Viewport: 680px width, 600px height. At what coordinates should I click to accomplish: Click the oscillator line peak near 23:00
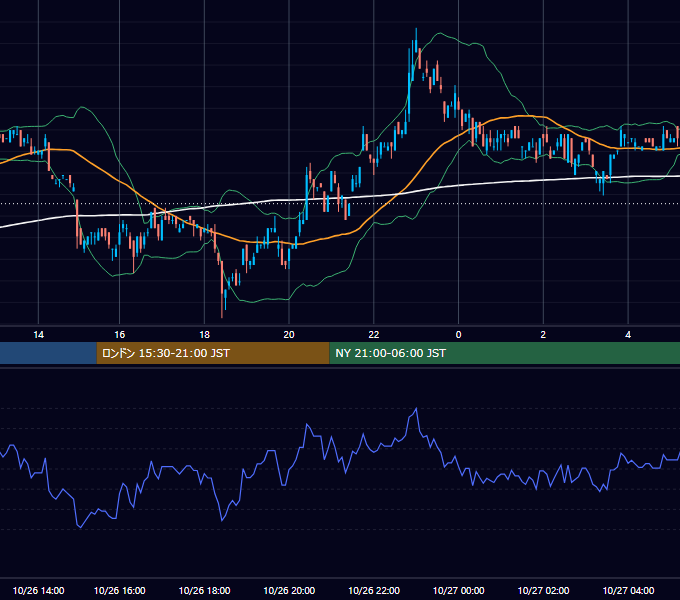click(416, 409)
